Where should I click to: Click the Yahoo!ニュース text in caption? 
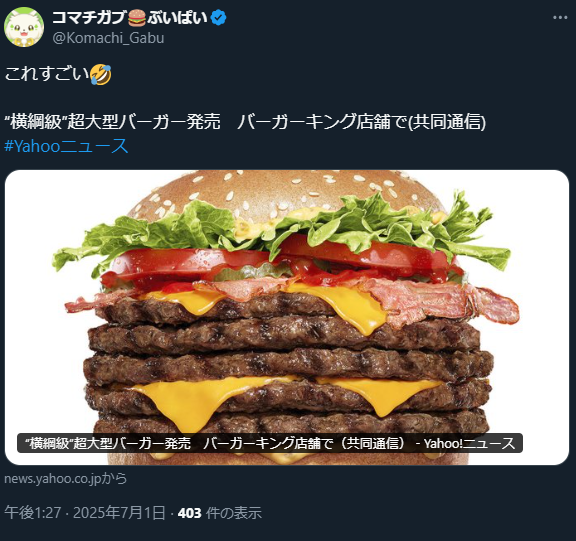(x=469, y=443)
